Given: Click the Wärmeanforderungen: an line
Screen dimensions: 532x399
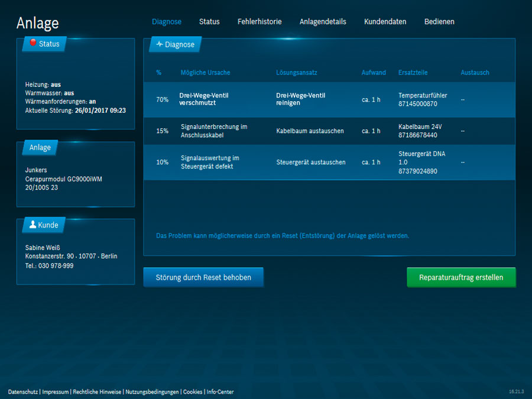Looking at the screenshot, I should (60, 102).
